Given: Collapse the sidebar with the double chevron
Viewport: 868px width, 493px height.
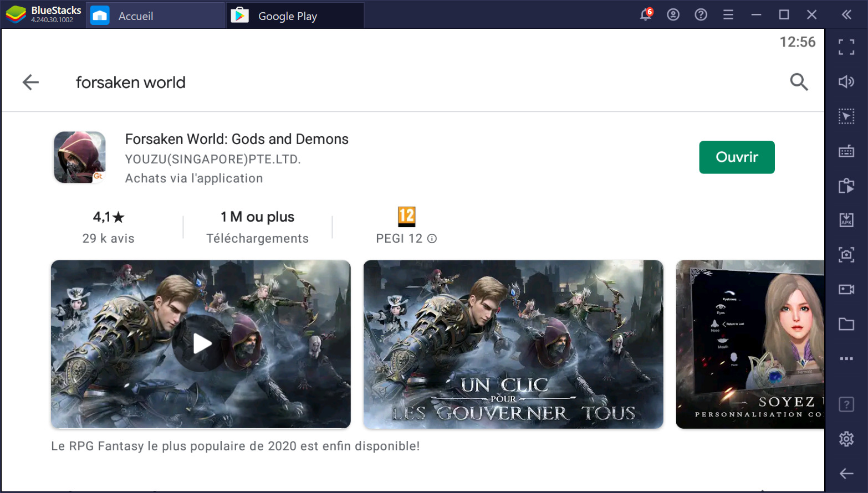Looking at the screenshot, I should click(x=846, y=15).
